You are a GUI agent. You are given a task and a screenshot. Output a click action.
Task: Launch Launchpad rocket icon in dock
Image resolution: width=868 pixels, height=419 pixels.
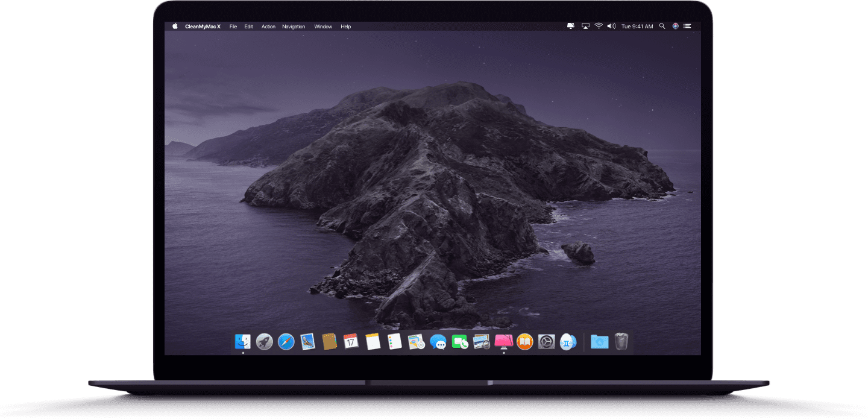pyautogui.click(x=265, y=342)
